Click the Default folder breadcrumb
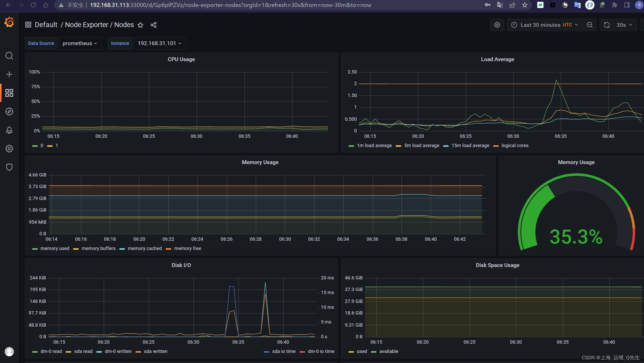Image resolution: width=644 pixels, height=363 pixels. click(x=46, y=25)
